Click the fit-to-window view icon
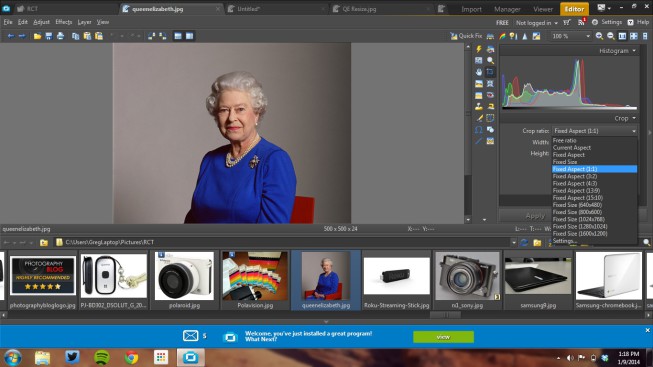The image size is (653, 367). 634,36
